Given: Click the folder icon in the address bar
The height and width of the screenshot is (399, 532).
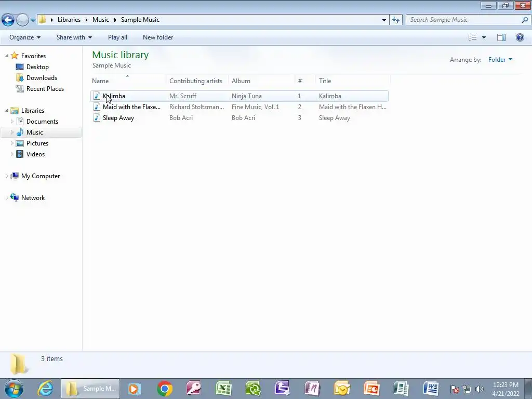Looking at the screenshot, I should pyautogui.click(x=43, y=20).
